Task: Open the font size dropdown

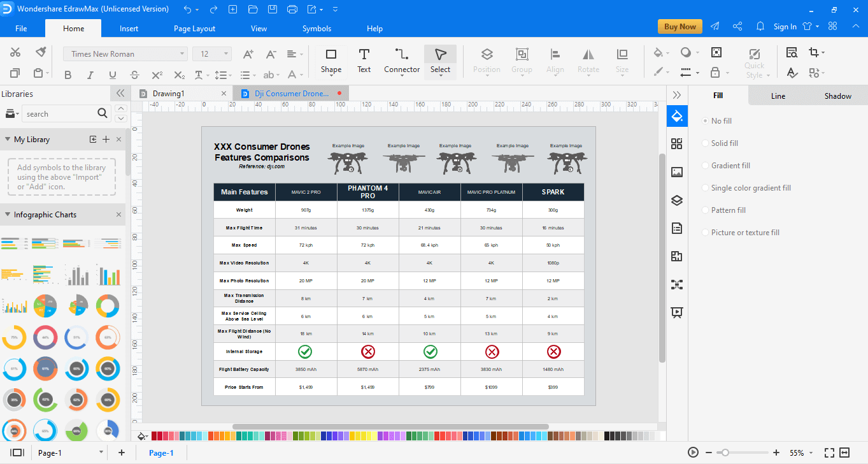Action: (x=227, y=54)
